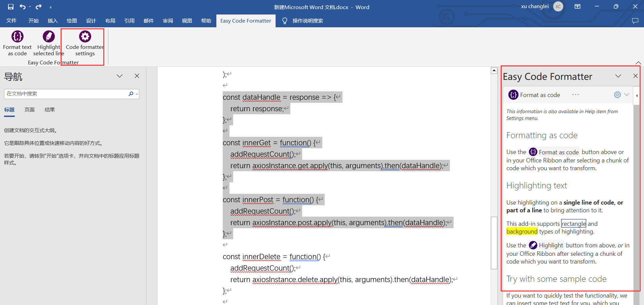
Task: Click the magnifier search icon in navigation
Action: tap(131, 94)
